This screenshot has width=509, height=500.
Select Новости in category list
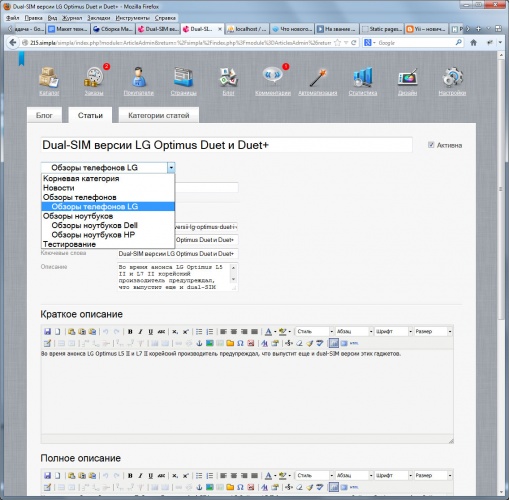click(108, 188)
